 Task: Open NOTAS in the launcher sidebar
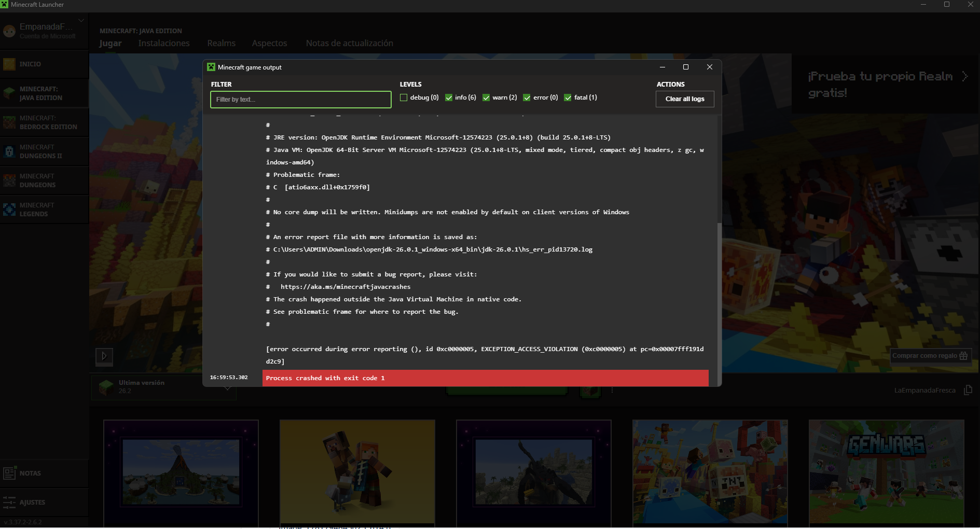[x=44, y=474]
